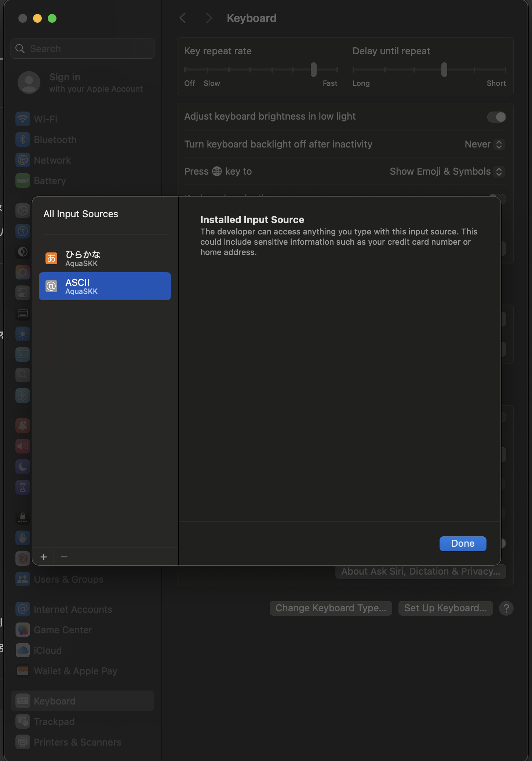Click the General gear icon in sidebar
532x761 pixels.
pos(23,211)
